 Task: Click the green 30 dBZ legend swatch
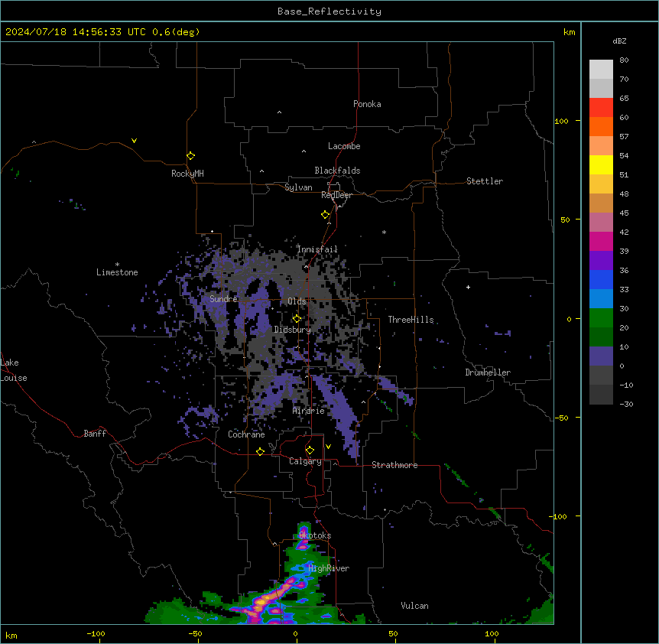[x=601, y=318]
